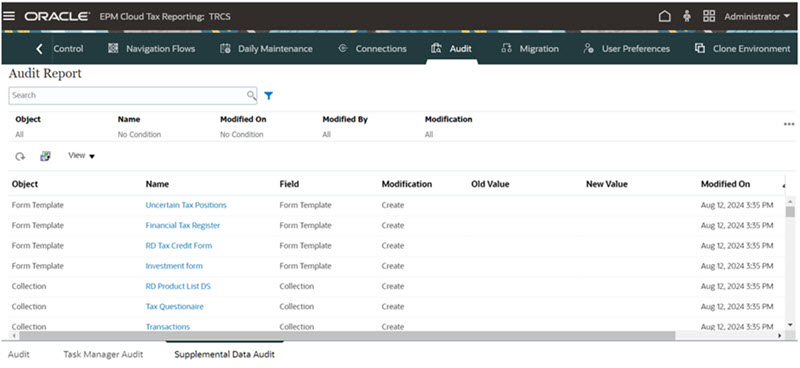The height and width of the screenshot is (368, 800).
Task: Click the left chevron to scroll tabs back
Action: [x=39, y=49]
